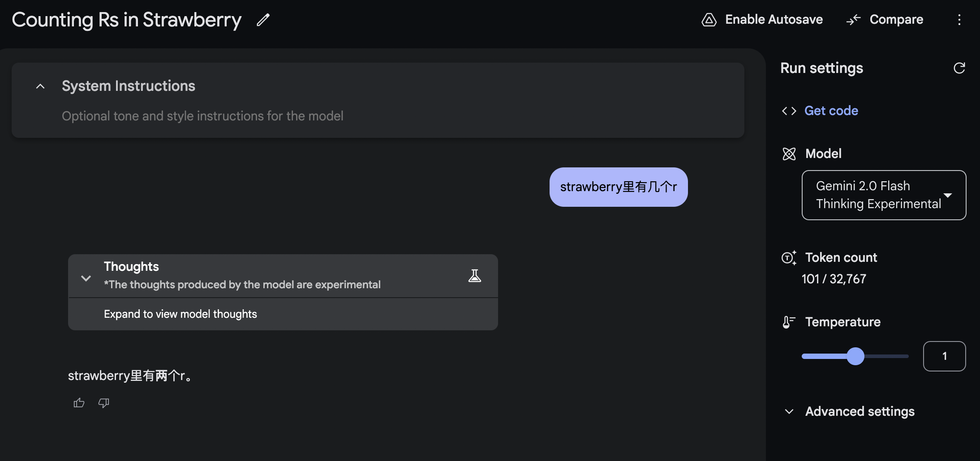Click the experimental flask icon in Thoughts
Image resolution: width=980 pixels, height=461 pixels.
tap(474, 276)
